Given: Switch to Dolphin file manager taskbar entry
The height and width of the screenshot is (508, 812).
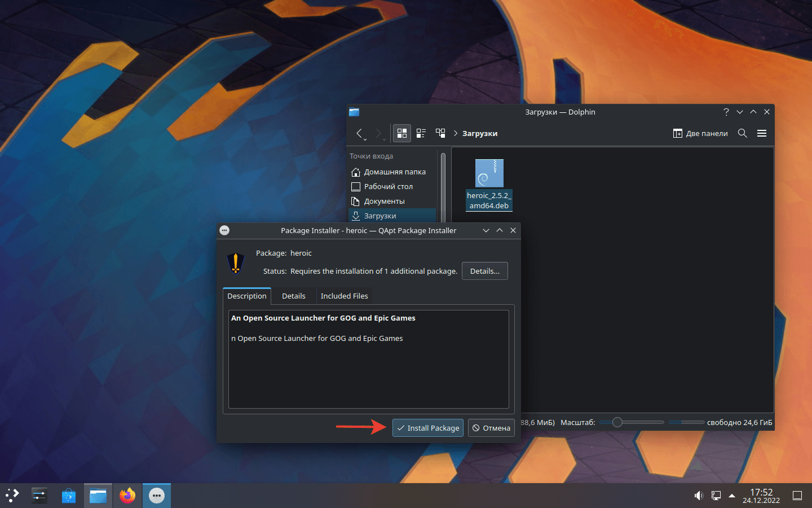Looking at the screenshot, I should tap(98, 496).
